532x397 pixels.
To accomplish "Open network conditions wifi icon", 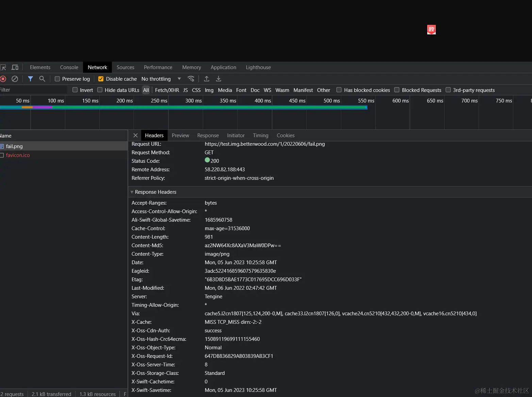I will coord(191,79).
